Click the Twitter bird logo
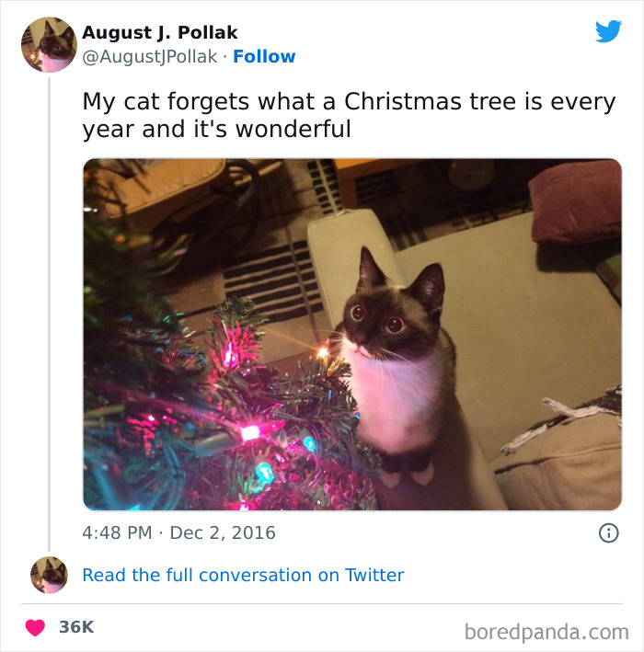 (608, 30)
